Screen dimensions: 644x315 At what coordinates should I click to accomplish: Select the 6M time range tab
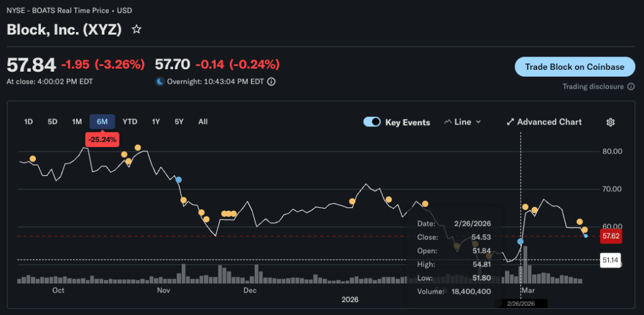tap(103, 121)
